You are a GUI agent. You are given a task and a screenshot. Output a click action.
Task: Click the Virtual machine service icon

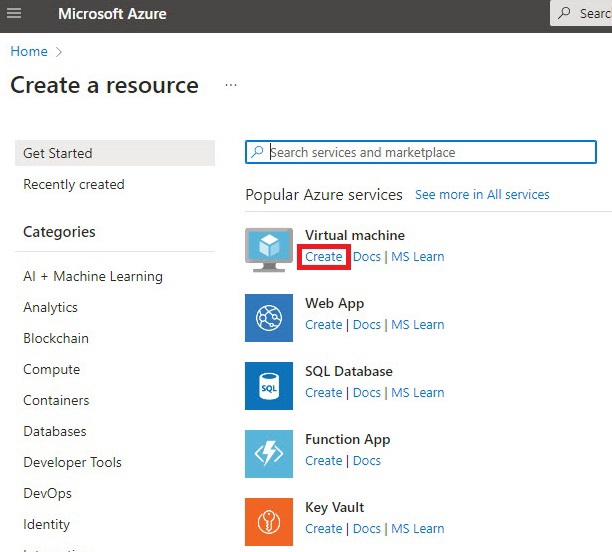[269, 250]
